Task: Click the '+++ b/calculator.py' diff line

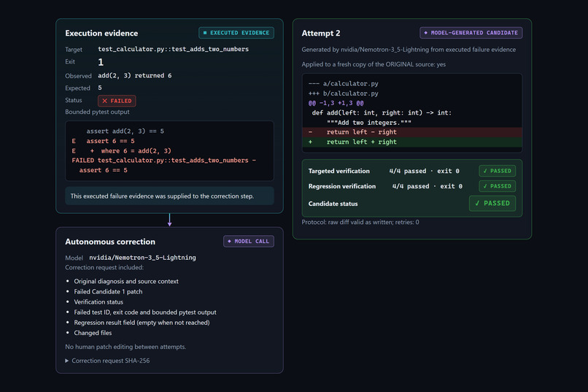Action: coord(343,93)
